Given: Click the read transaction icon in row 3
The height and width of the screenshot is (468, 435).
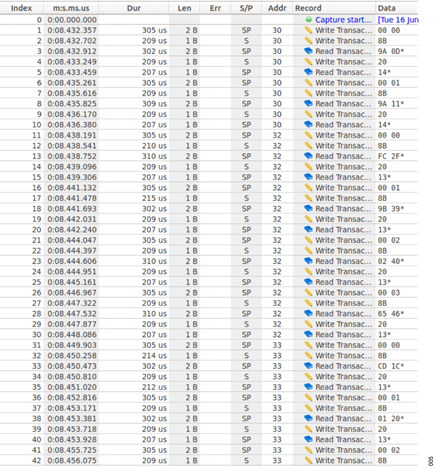Looking at the screenshot, I should tap(308, 51).
